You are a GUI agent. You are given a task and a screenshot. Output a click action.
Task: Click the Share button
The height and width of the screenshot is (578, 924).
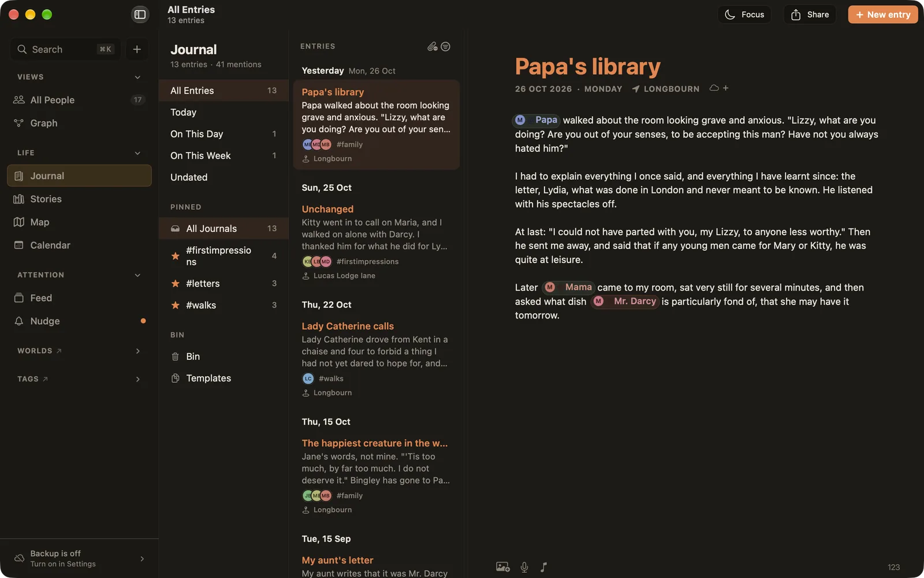810,14
